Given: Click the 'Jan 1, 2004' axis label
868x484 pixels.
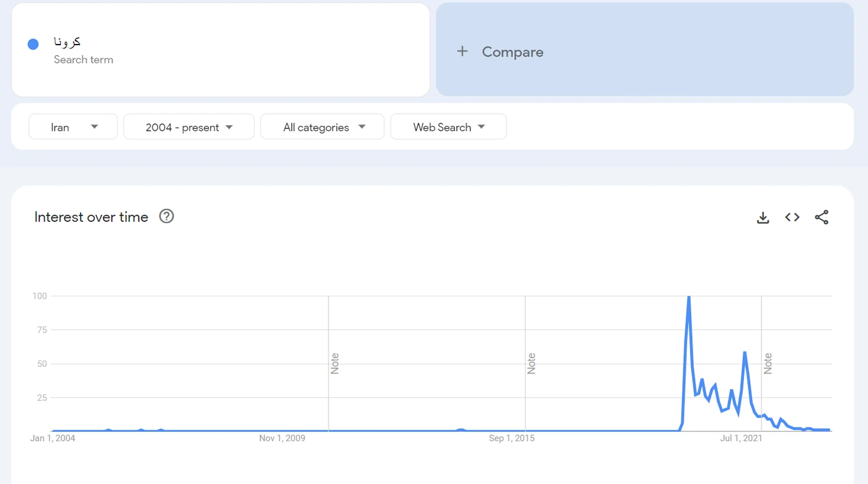Looking at the screenshot, I should pos(53,438).
